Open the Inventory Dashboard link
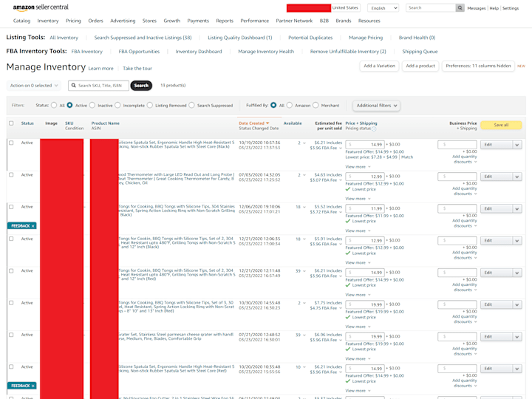 (x=199, y=52)
